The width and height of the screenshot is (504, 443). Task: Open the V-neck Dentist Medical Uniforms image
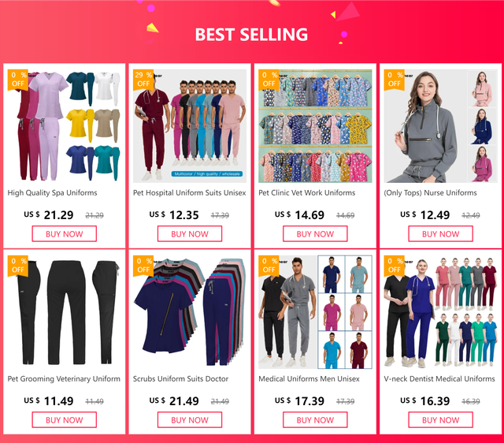[x=441, y=312]
